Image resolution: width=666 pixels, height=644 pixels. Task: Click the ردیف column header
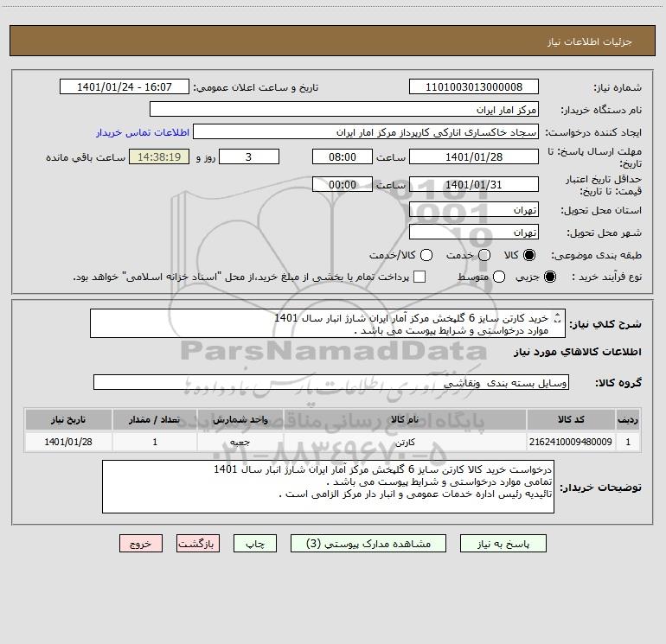pos(628,420)
